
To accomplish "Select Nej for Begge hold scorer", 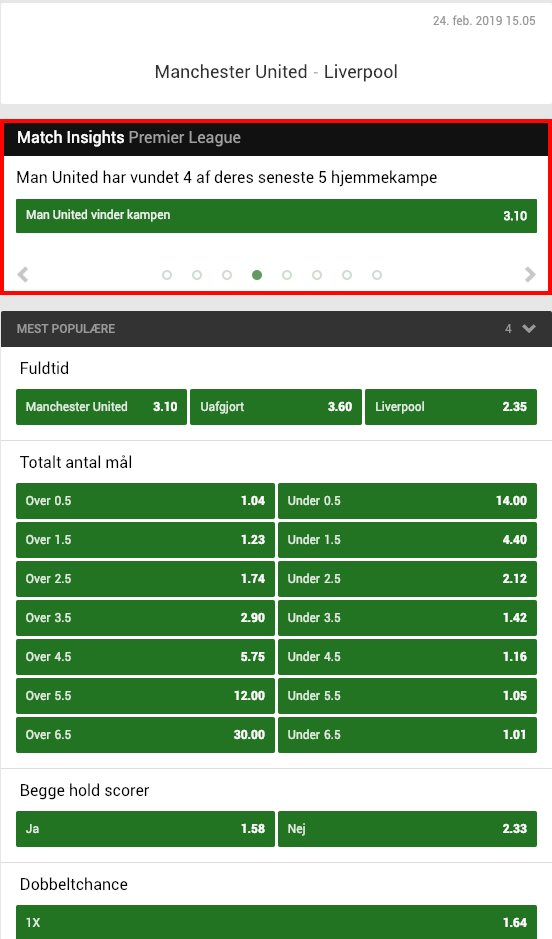I will tap(407, 829).
